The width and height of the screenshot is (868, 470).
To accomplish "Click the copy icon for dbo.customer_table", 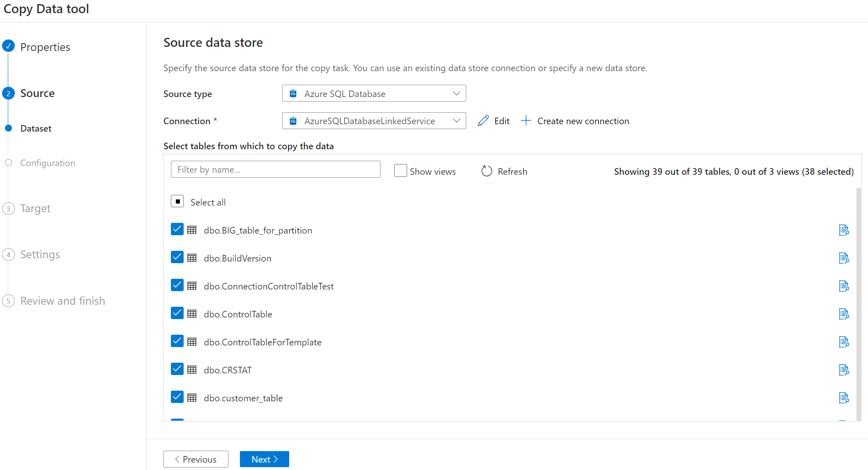I will pos(844,398).
